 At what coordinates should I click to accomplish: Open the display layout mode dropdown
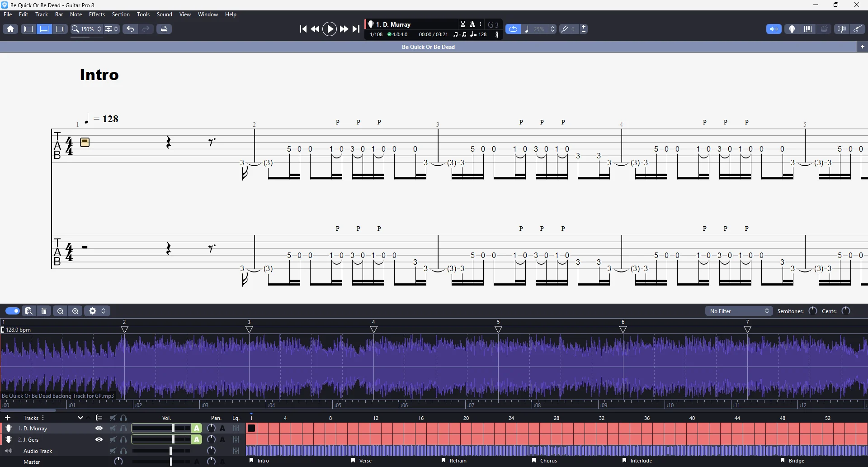[x=112, y=29]
